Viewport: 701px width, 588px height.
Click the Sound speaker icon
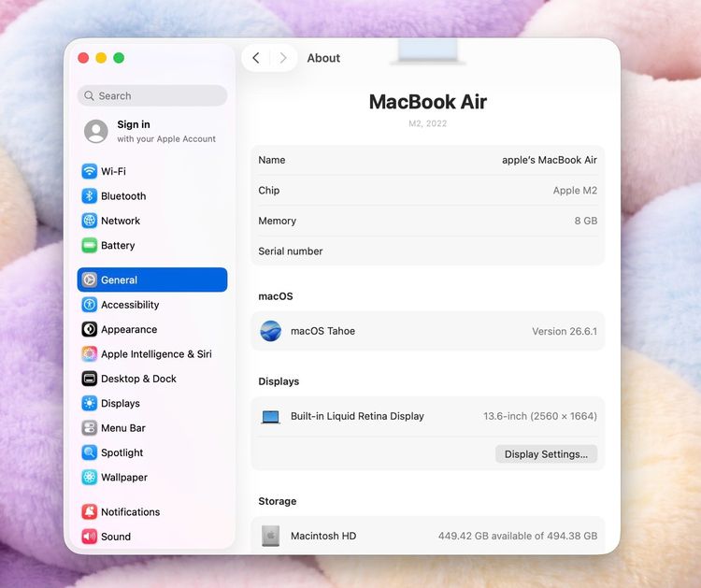90,537
